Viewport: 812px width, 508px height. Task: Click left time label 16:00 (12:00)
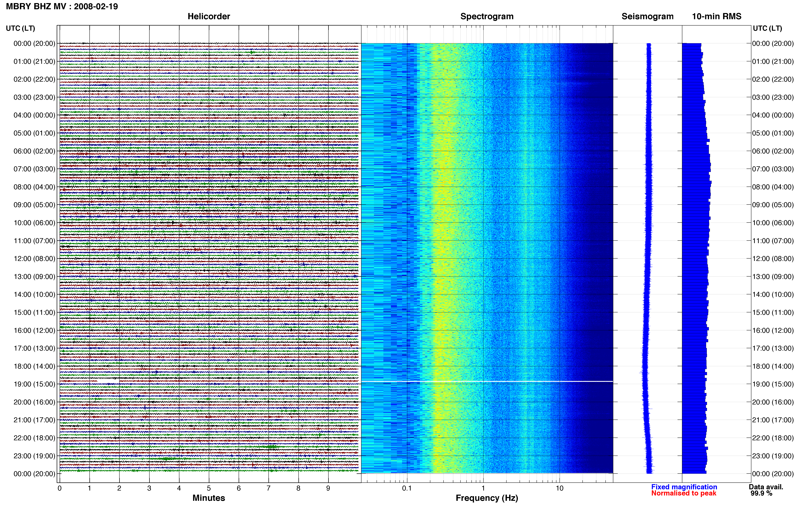point(34,330)
